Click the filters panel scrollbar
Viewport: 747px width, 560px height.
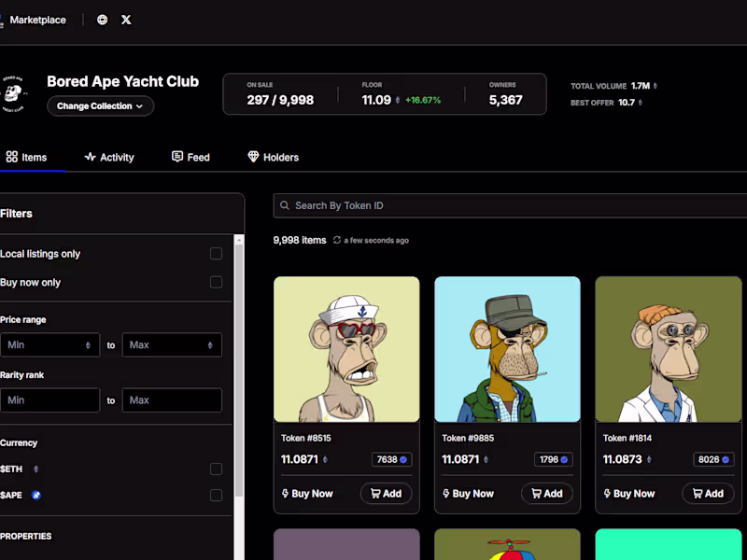pos(239,371)
